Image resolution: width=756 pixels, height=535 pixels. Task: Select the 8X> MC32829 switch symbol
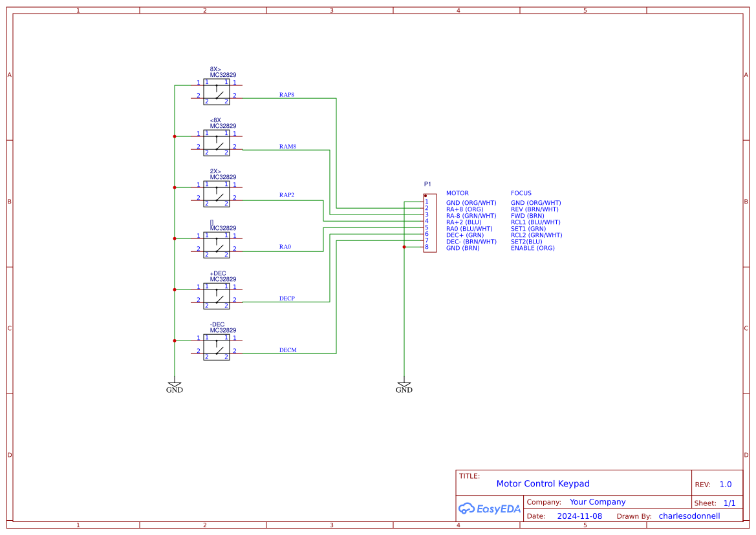217,90
